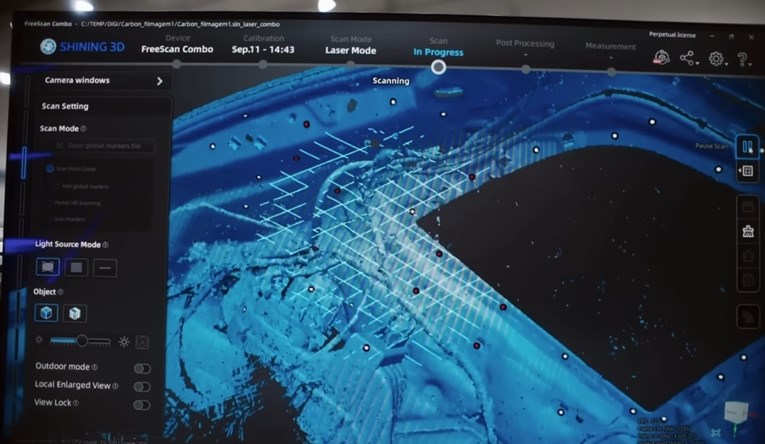Adjust the brightness slider handle
Image resolution: width=765 pixels, height=444 pixels.
[81, 341]
